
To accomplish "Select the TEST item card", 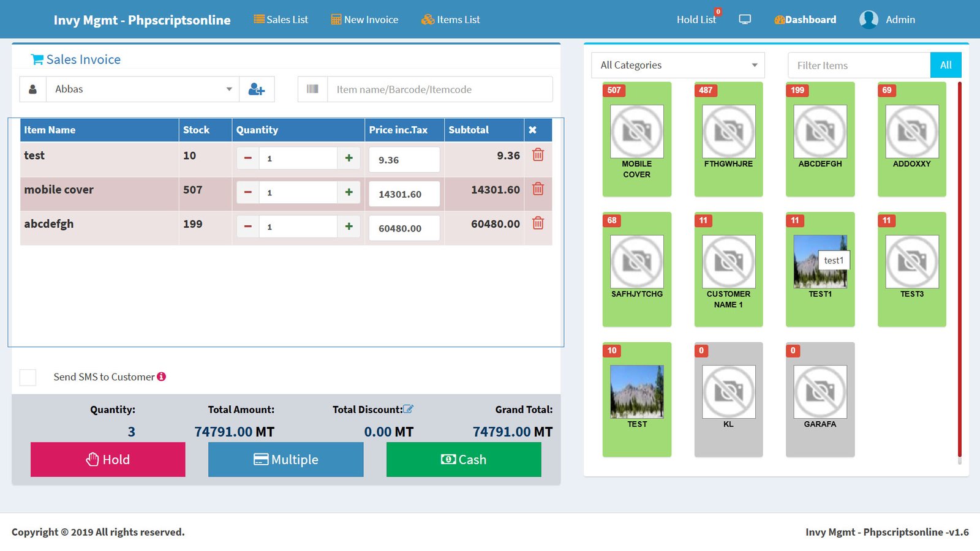I will [637, 400].
